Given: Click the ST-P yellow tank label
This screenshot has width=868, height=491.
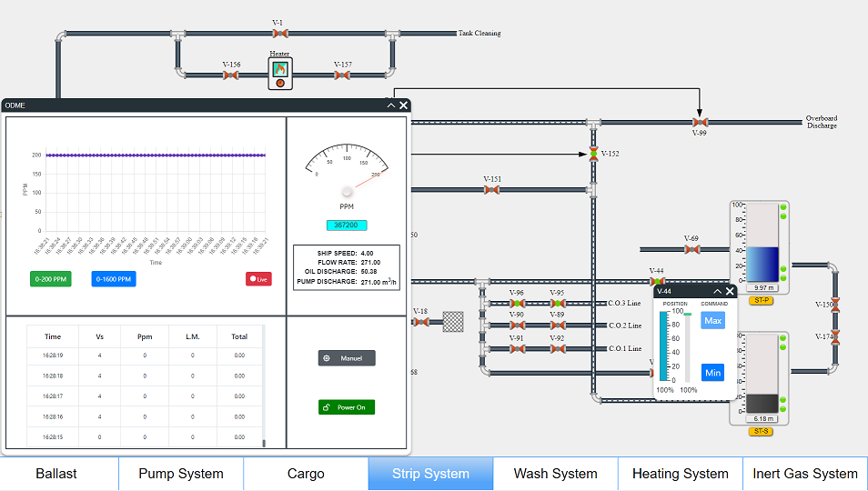Looking at the screenshot, I should click(x=762, y=300).
